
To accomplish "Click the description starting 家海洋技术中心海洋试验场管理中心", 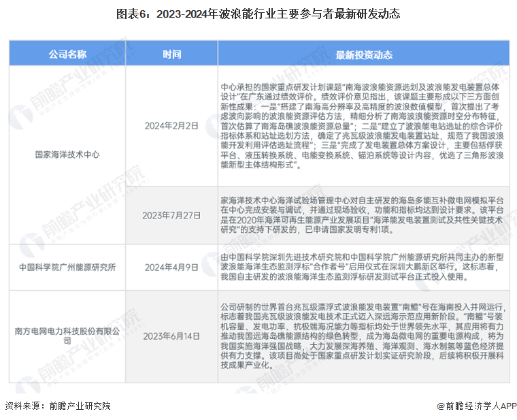I will pyautogui.click(x=362, y=215).
